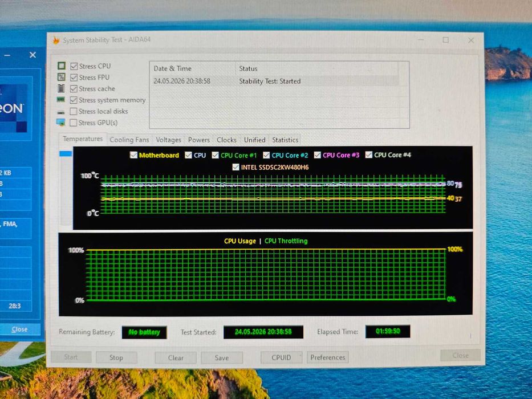The height and width of the screenshot is (399, 532).
Task: Open the Preferences dialog
Action: [x=328, y=357]
